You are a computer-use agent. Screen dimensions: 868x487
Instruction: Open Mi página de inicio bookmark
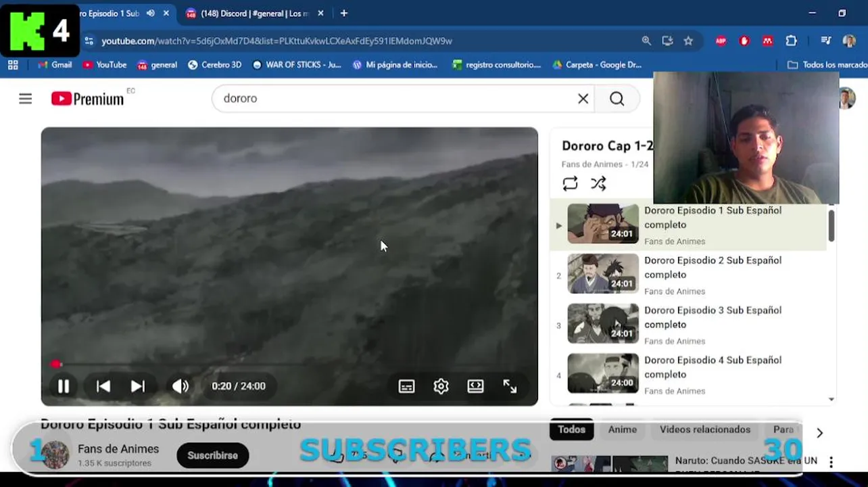click(395, 65)
